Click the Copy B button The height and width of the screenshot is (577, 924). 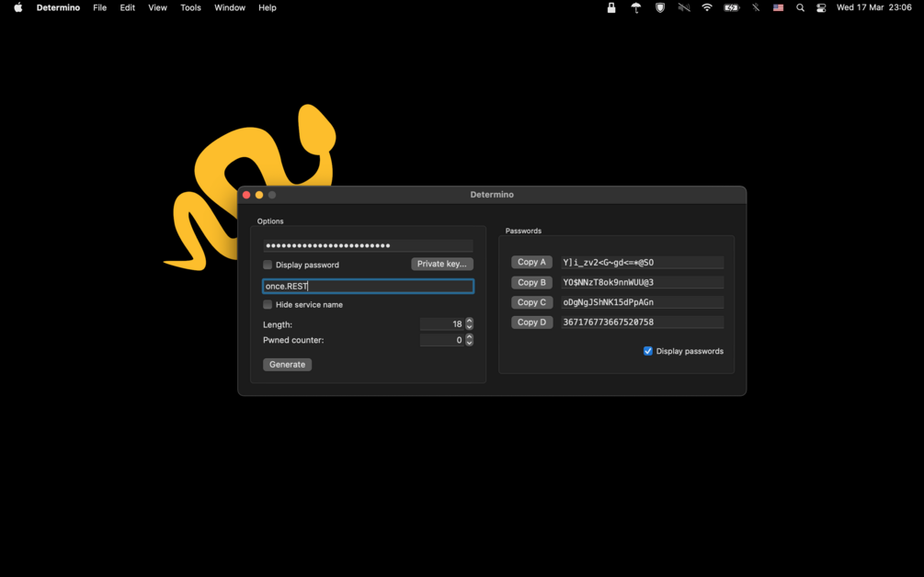pyautogui.click(x=531, y=283)
